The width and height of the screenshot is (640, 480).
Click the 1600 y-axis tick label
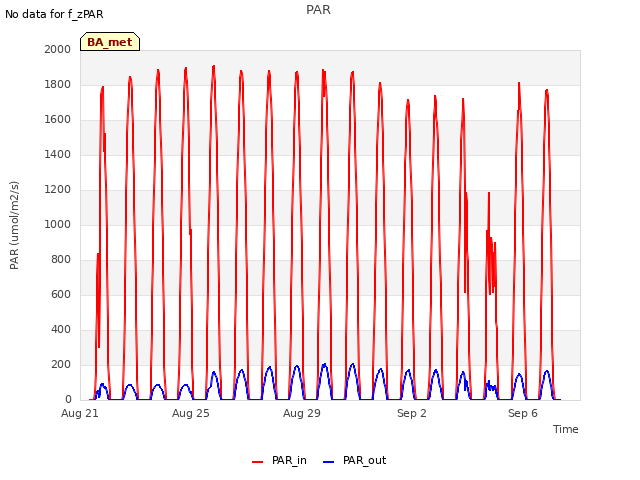click(x=58, y=120)
